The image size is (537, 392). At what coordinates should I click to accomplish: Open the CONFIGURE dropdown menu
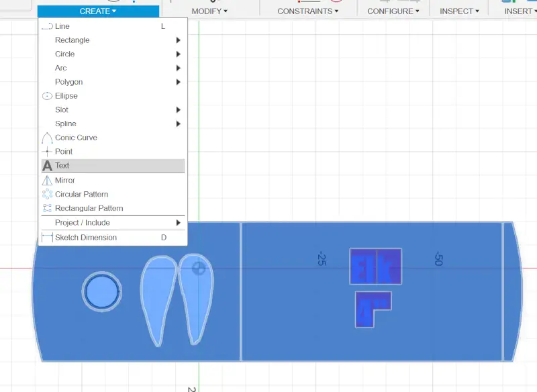pyautogui.click(x=393, y=11)
